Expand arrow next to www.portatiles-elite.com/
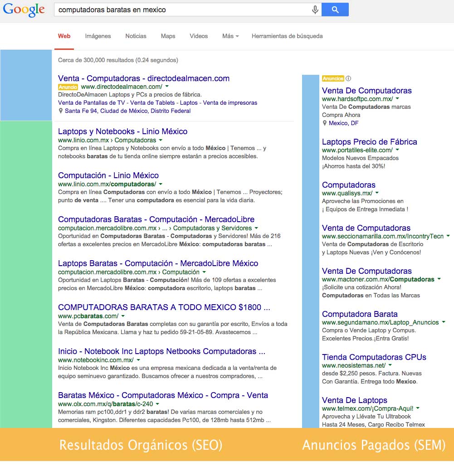This screenshot has width=454, height=476. pyautogui.click(x=397, y=150)
